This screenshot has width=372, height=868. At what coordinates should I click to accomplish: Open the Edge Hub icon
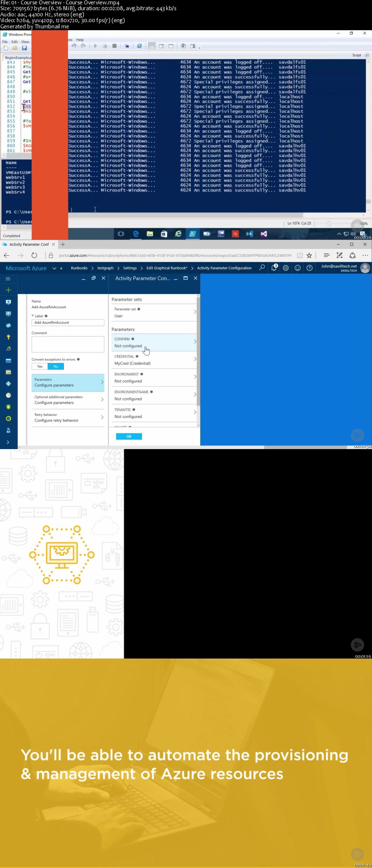pos(327,255)
